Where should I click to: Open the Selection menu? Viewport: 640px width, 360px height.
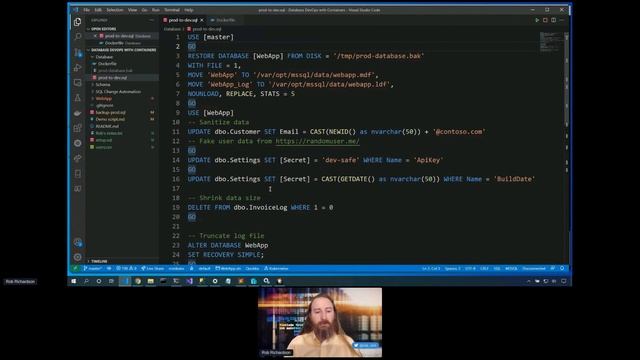coord(115,10)
